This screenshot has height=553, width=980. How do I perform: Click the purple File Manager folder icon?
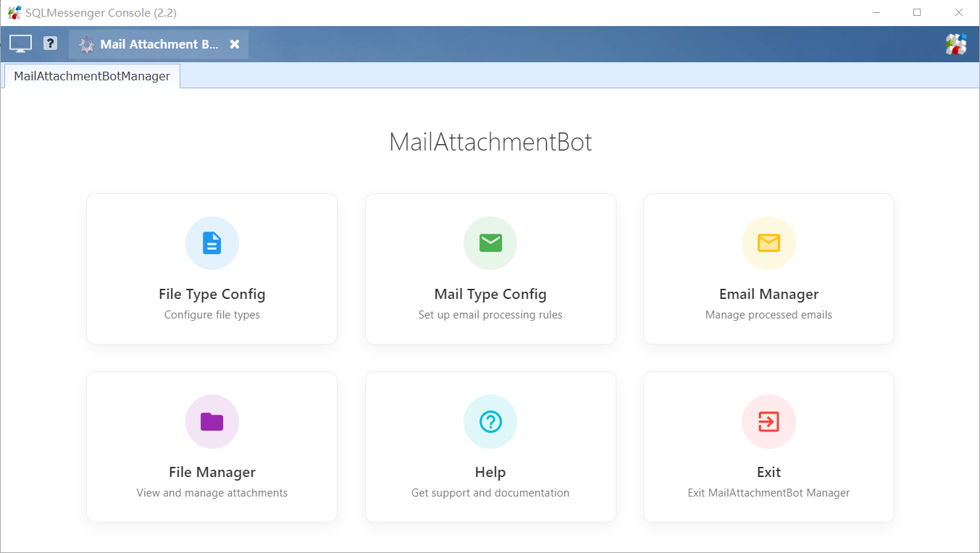(x=212, y=421)
